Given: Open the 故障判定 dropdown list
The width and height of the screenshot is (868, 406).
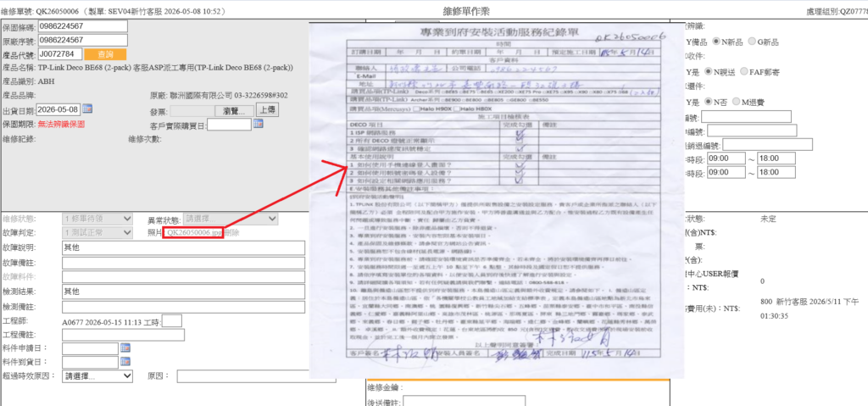Looking at the screenshot, I should pos(97,233).
